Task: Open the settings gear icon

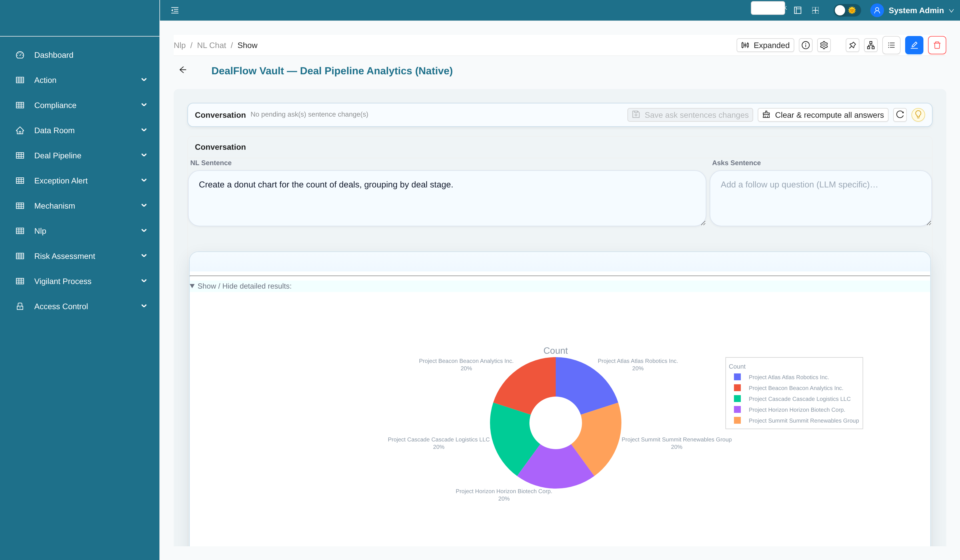Action: pos(824,45)
